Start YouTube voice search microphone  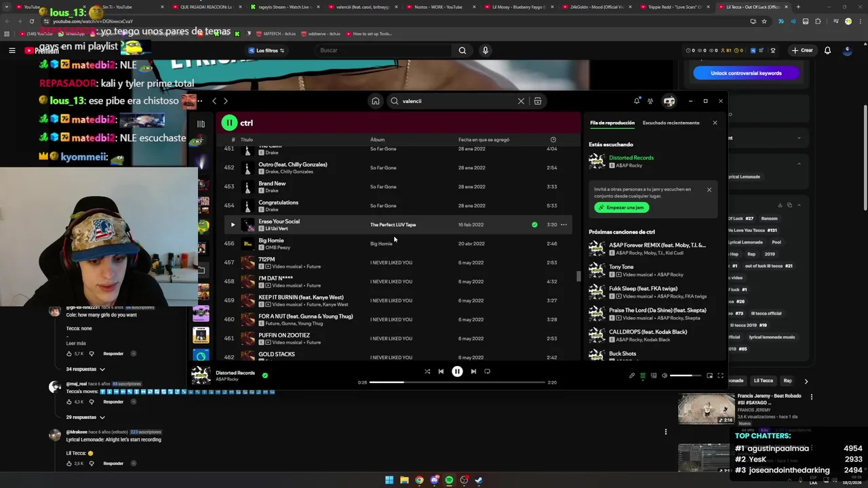coord(485,50)
